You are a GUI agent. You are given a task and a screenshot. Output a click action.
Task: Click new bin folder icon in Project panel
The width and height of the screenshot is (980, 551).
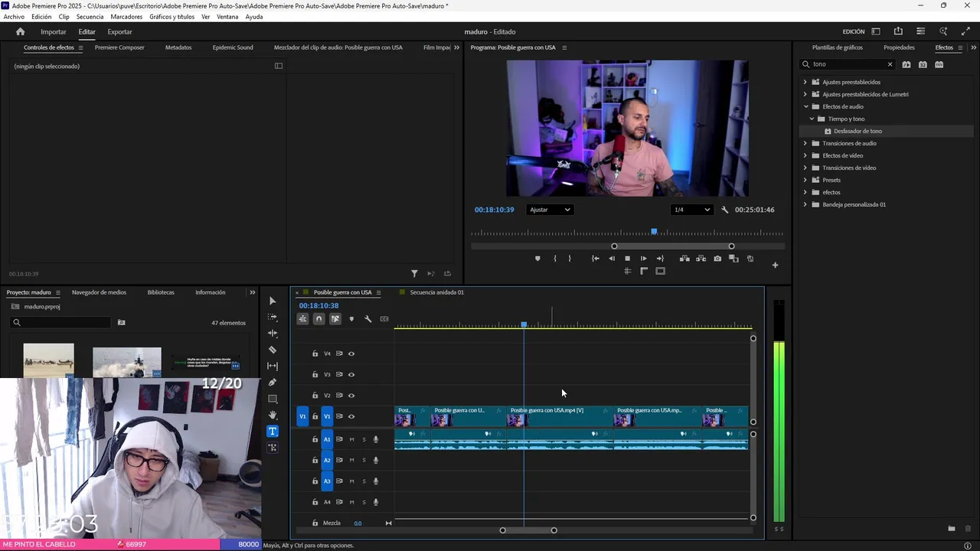pos(121,322)
